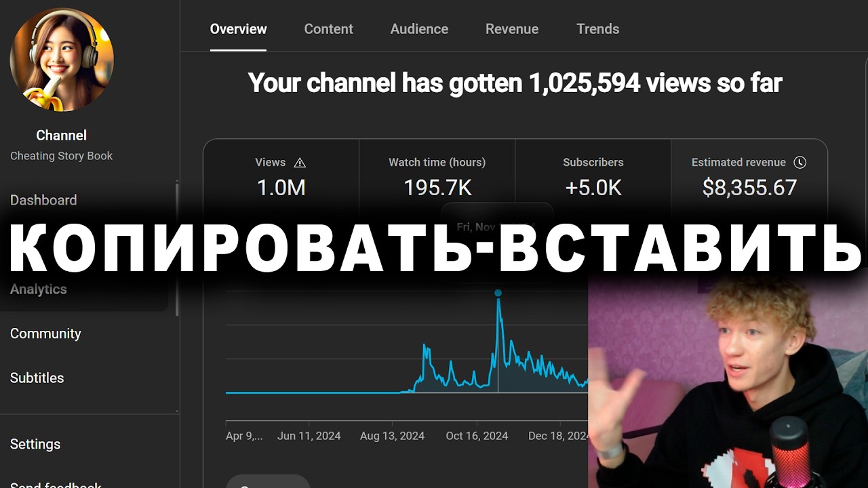Open channel Settings
The image size is (868, 488).
tap(35, 444)
